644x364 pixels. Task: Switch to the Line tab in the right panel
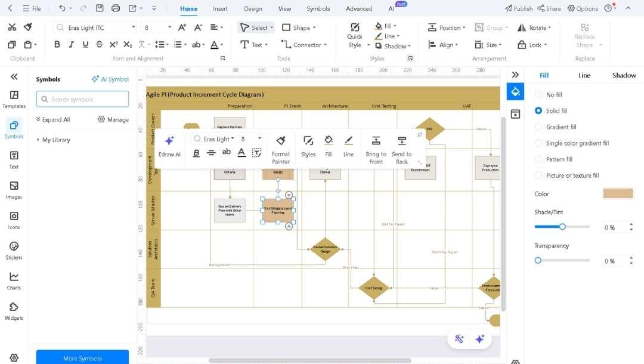584,75
